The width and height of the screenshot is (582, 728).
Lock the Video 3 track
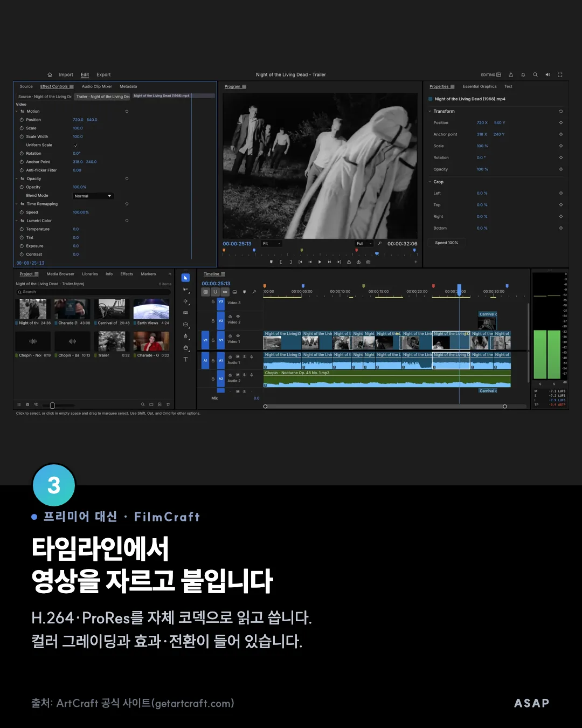(213, 301)
